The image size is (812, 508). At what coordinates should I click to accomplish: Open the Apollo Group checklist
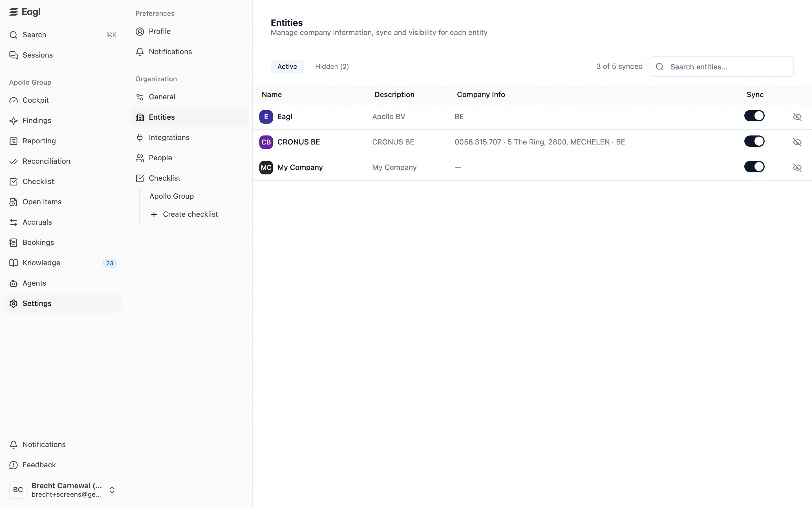171,196
